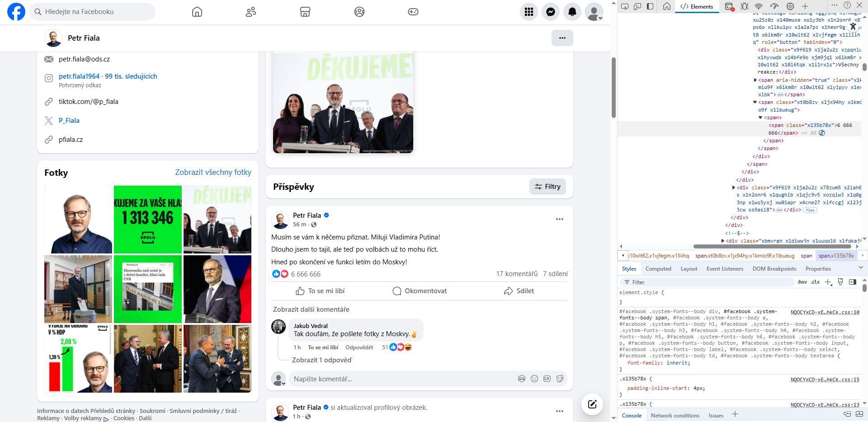868x422 pixels.
Task: Switch to the Computed tab
Action: click(658, 269)
